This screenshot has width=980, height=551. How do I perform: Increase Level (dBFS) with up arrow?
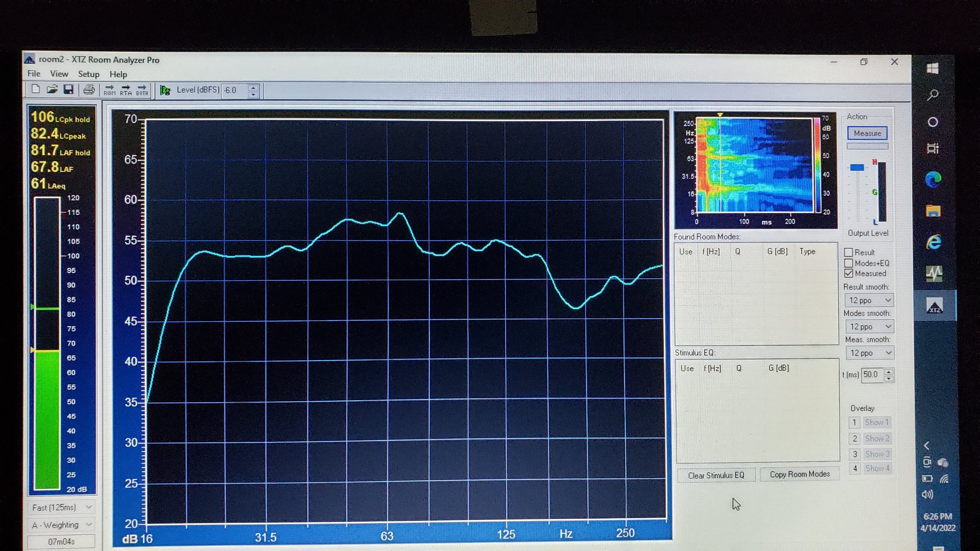[253, 87]
